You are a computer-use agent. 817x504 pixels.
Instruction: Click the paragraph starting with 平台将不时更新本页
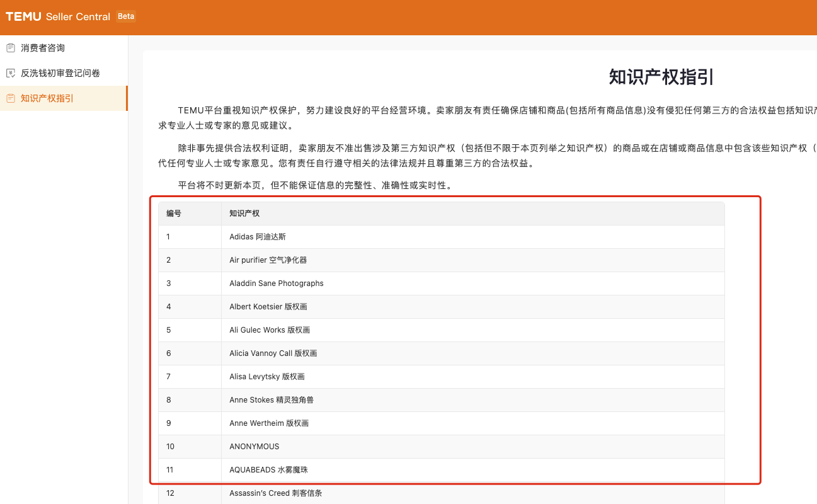pyautogui.click(x=315, y=186)
